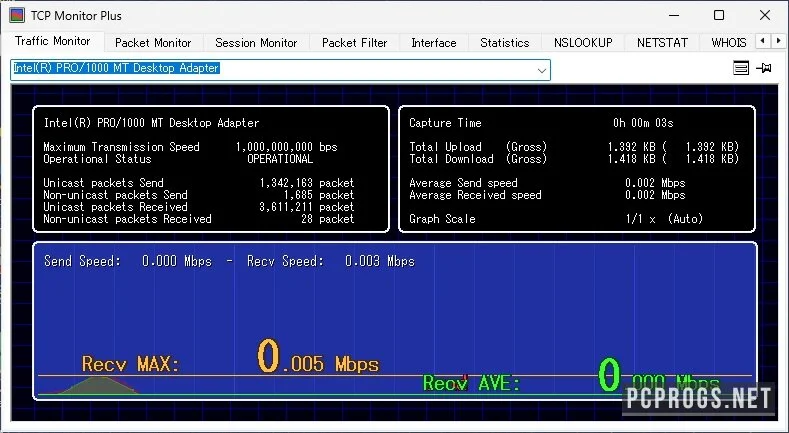789x433 pixels.
Task: Click the TCP Monitor Plus app icon
Action: pyautogui.click(x=17, y=15)
